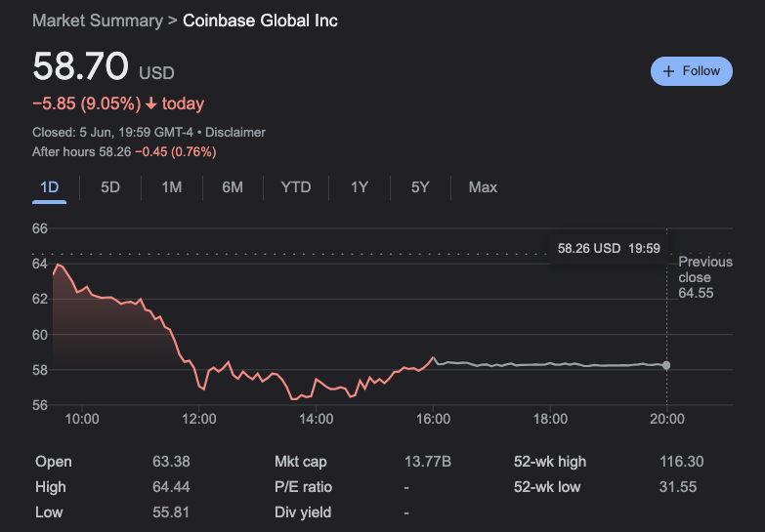Viewport: 765px width, 532px height.
Task: Switch to the 5D range tab
Action: point(110,187)
